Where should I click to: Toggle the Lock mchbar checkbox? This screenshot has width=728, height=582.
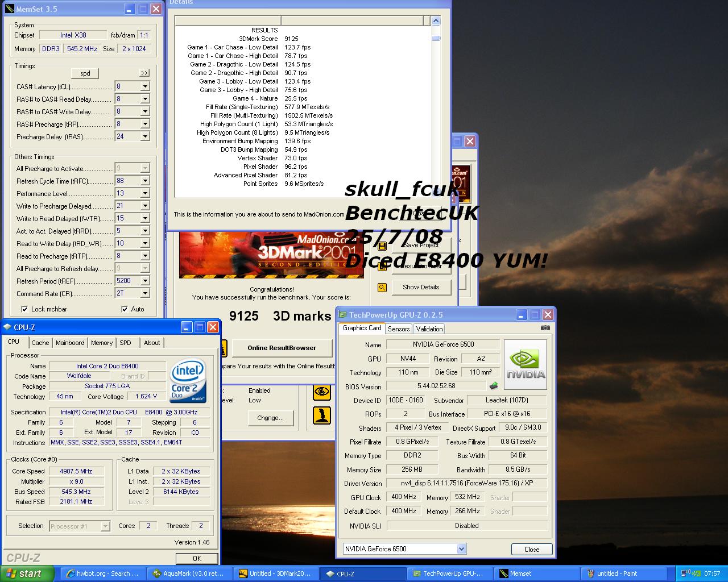[24, 309]
